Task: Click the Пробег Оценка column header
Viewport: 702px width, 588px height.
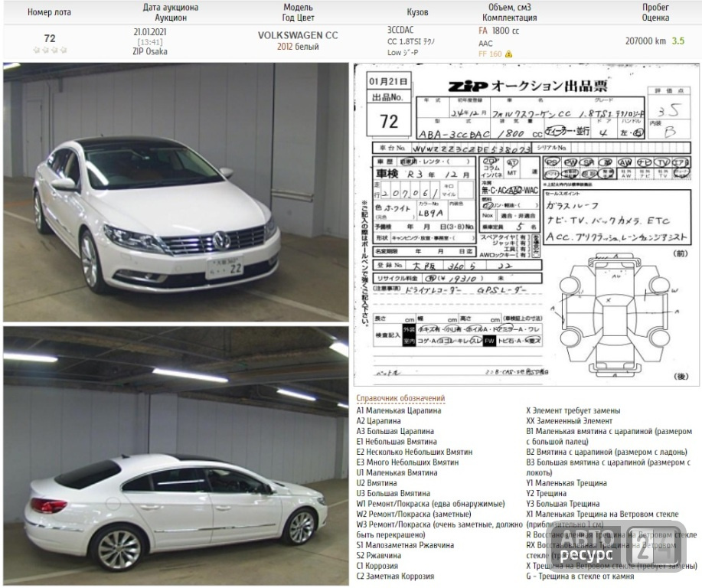Action: [655, 12]
